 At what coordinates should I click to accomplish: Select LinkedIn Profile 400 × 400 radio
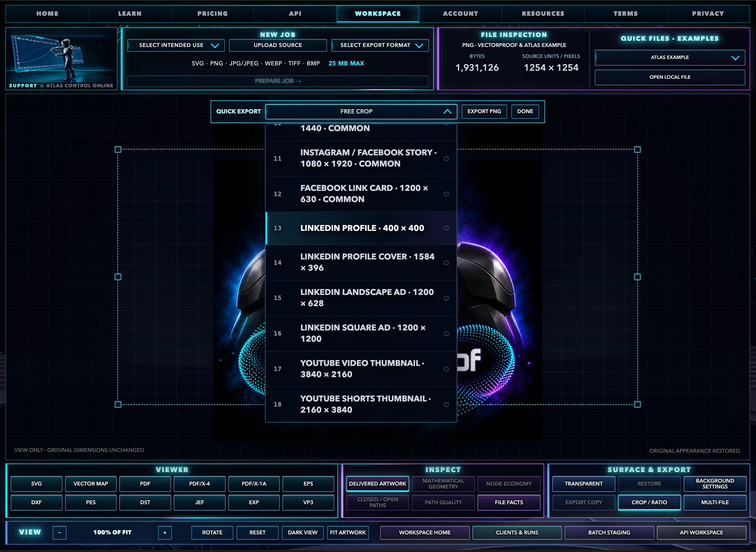pyautogui.click(x=446, y=228)
